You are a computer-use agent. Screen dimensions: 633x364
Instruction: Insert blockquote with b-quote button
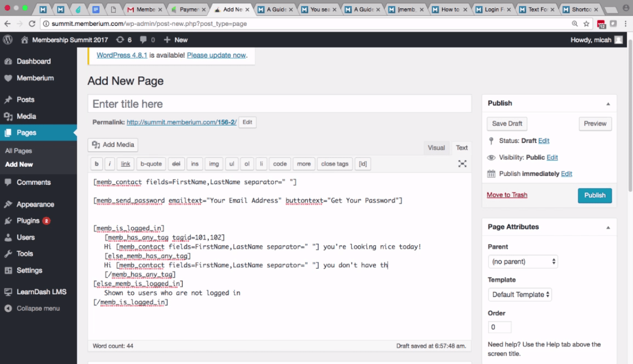pyautogui.click(x=151, y=164)
